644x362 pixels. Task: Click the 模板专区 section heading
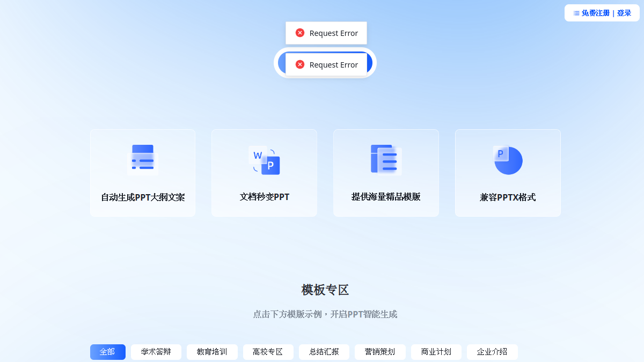click(x=325, y=290)
